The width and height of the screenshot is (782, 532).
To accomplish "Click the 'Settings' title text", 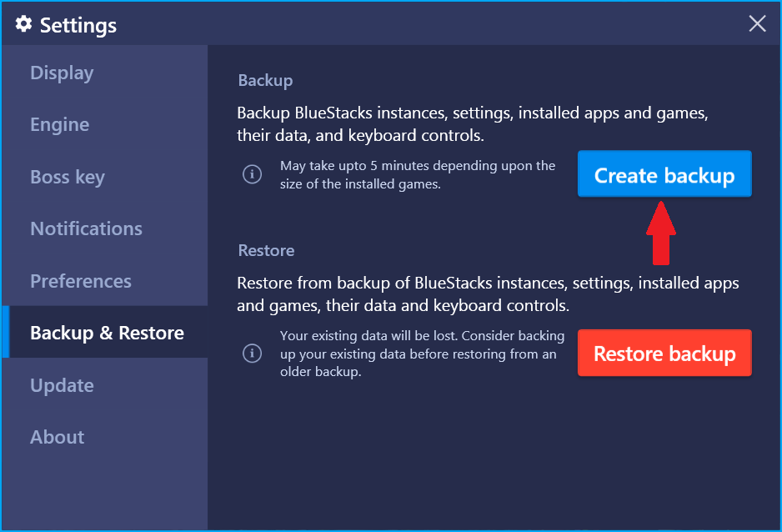I will (x=78, y=25).
